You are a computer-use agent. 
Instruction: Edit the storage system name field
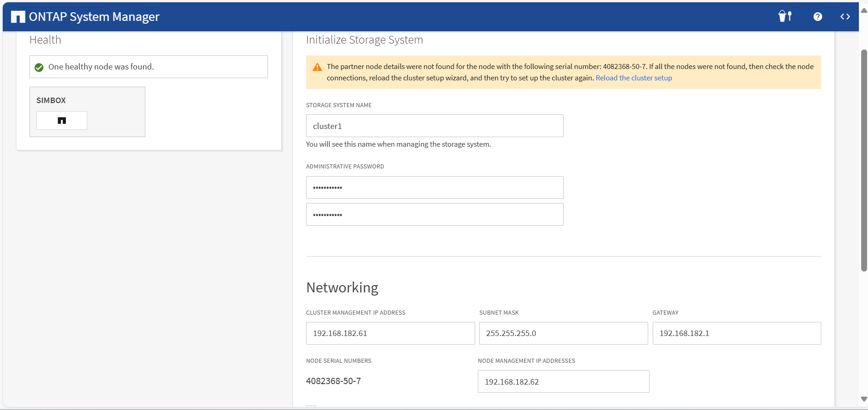pyautogui.click(x=435, y=126)
